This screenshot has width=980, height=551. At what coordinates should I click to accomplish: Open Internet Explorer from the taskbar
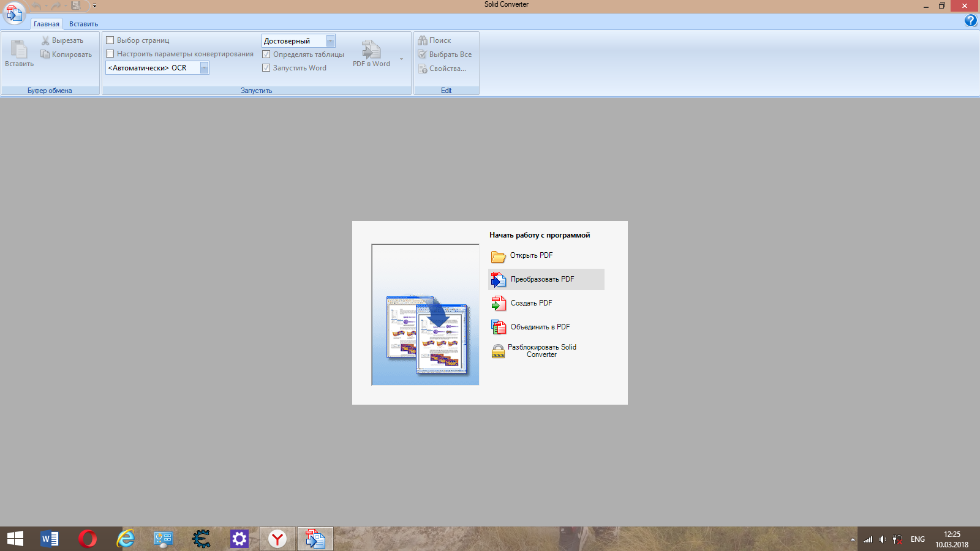click(x=126, y=539)
